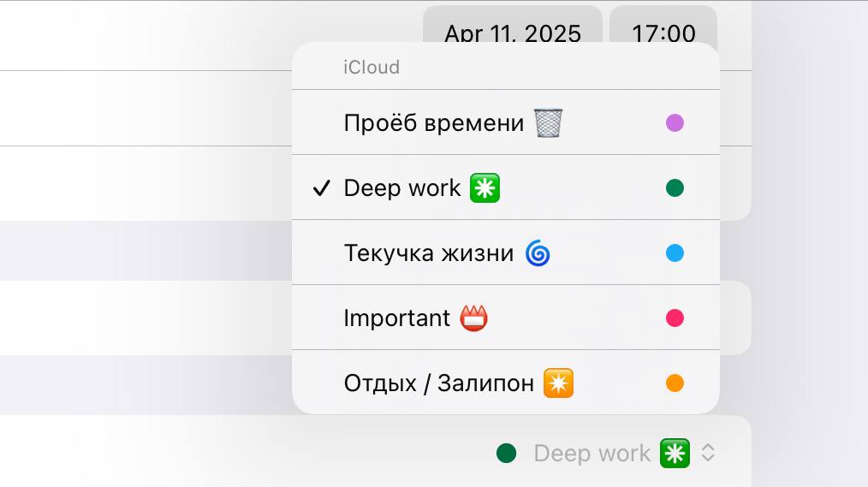Click the purple color dot for Проёб времени
Viewport: 868px width, 487px height.
click(x=675, y=123)
